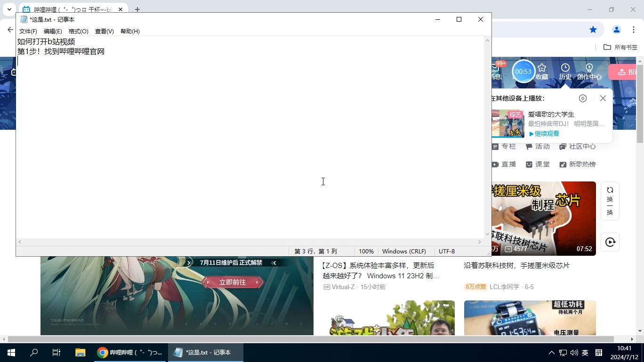Open the 帮助(H) menu in Notepad
The image size is (644, 362).
pos(130,31)
